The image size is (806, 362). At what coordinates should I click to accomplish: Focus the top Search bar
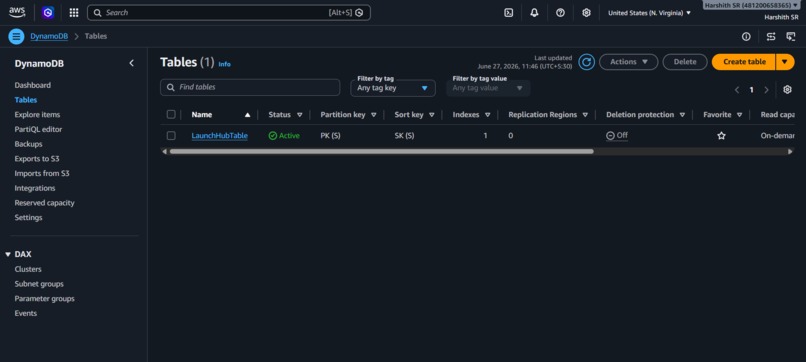coord(229,13)
